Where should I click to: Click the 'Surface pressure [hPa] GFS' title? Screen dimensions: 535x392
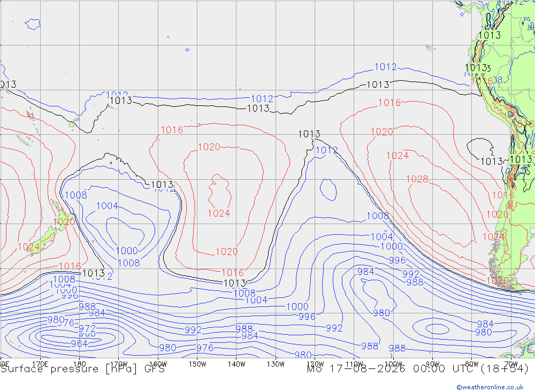click(82, 369)
